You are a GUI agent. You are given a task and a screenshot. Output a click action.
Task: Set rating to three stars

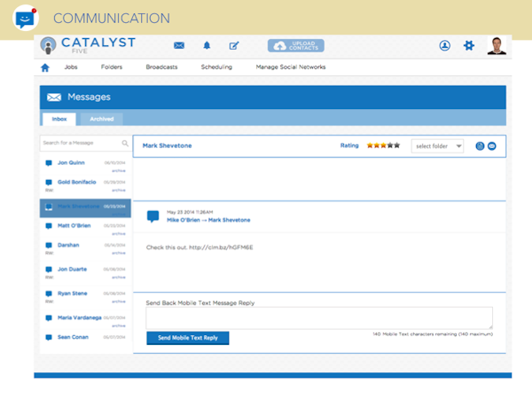pos(383,145)
